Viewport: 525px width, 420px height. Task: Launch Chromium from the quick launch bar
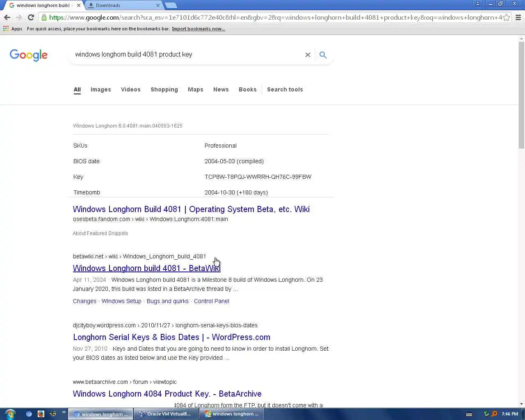[x=29, y=414]
